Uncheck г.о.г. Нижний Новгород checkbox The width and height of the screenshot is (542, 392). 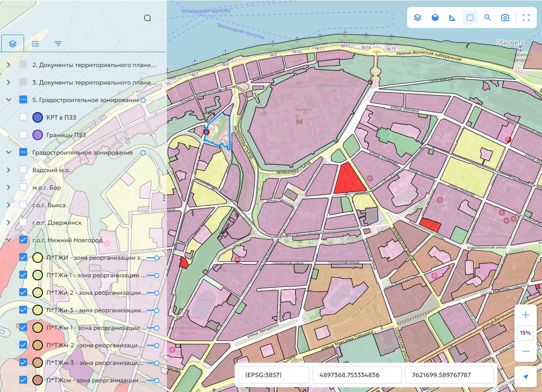pos(24,240)
